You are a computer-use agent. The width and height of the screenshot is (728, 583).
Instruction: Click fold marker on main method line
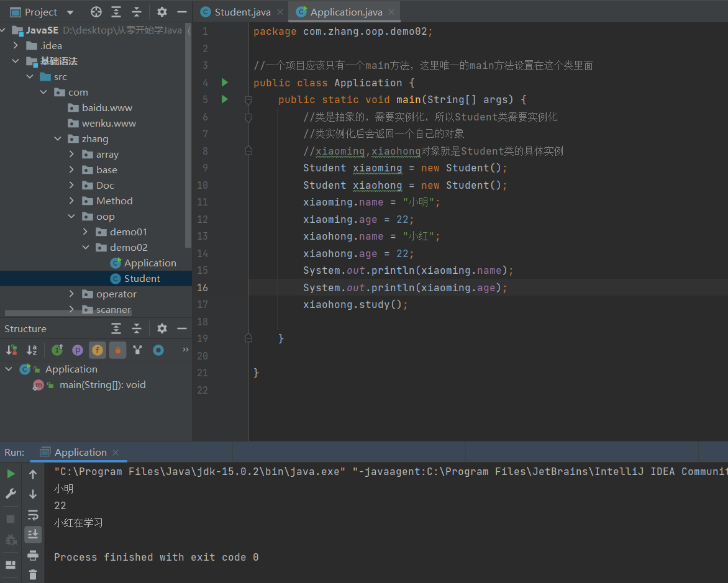pyautogui.click(x=248, y=100)
